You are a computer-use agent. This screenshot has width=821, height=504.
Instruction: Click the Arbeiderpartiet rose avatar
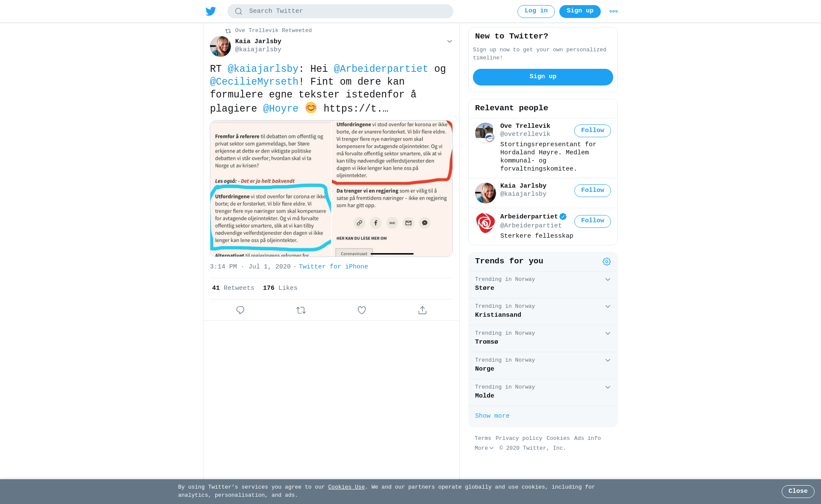(485, 223)
